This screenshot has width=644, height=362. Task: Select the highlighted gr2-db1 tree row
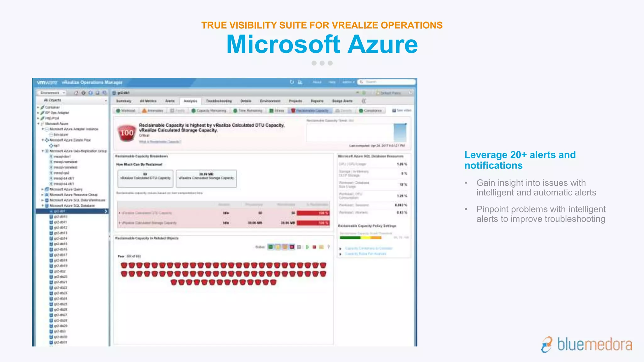[72, 211]
